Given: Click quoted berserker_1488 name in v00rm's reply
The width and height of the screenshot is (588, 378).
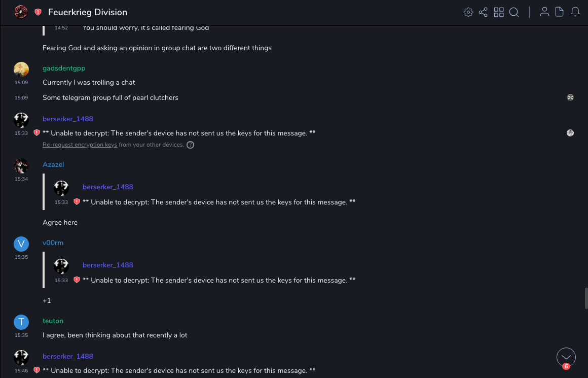Looking at the screenshot, I should pyautogui.click(x=108, y=265).
